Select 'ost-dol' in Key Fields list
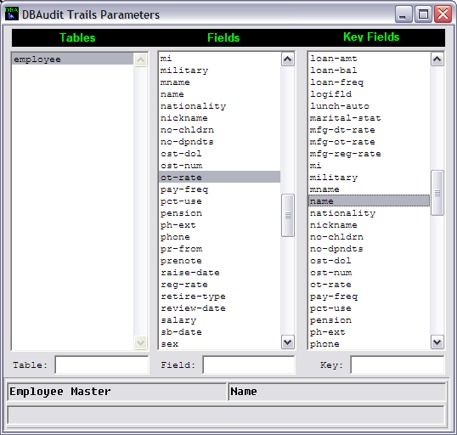 (369, 261)
